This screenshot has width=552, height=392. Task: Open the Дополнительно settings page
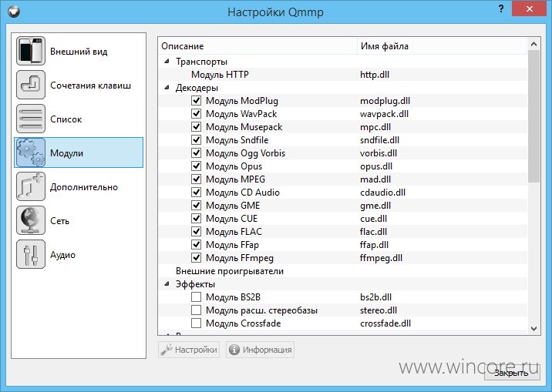tap(79, 186)
